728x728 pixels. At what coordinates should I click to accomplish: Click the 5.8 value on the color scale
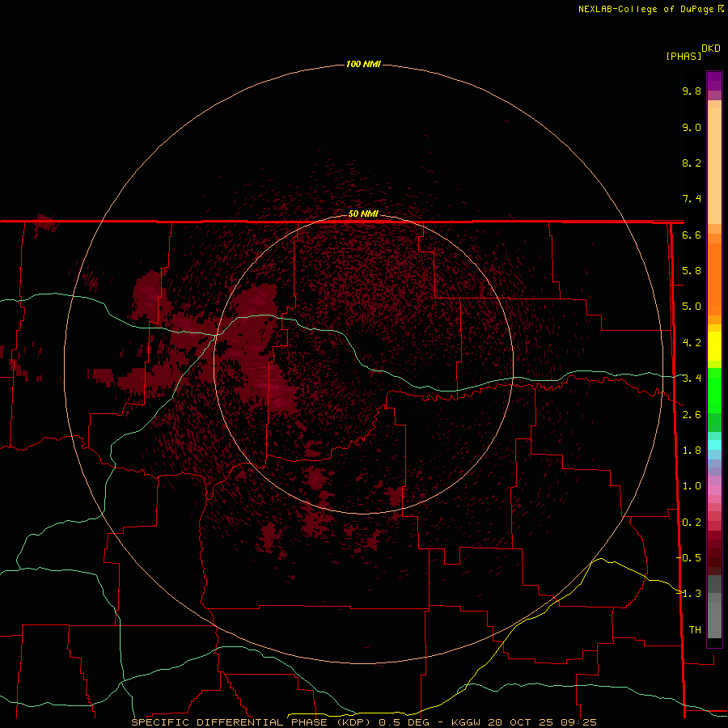692,271
